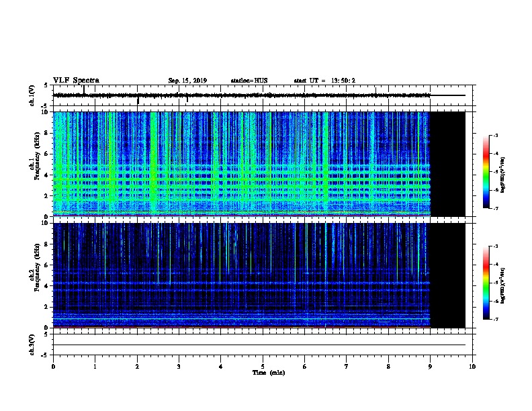This screenshot has height=411, width=532.
Task: Click the 'ch.1(V)' axis label
Action: [x=32, y=95]
